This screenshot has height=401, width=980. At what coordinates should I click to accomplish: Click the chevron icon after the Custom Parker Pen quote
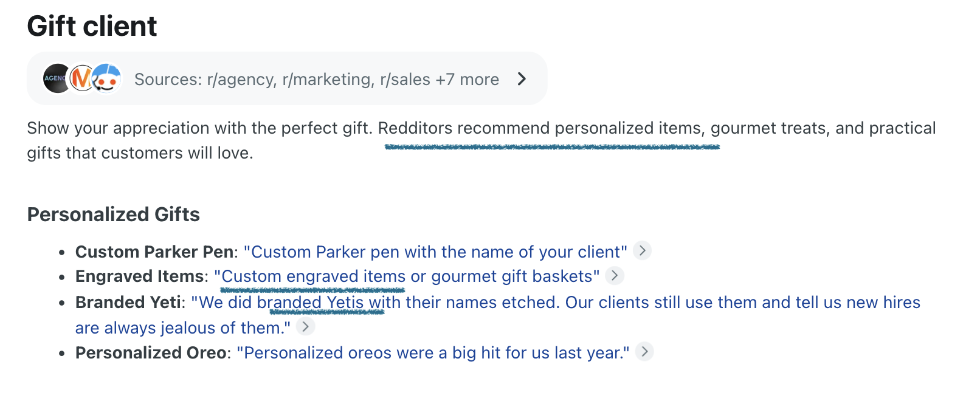tap(643, 250)
